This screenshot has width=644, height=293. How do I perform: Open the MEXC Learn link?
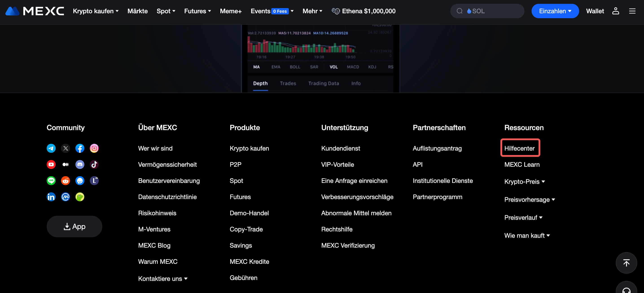click(522, 164)
